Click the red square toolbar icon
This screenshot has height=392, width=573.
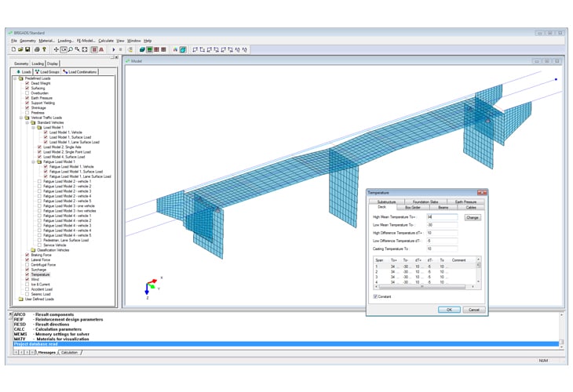(x=94, y=49)
